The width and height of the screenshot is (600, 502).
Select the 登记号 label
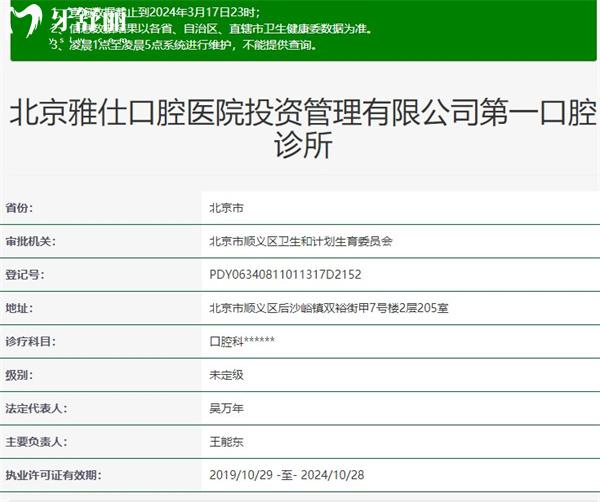tap(24, 275)
